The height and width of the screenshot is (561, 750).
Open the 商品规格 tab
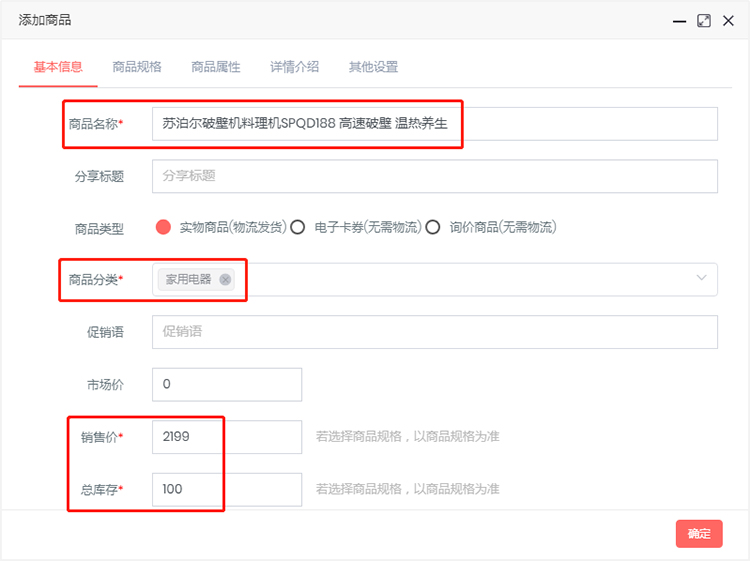(137, 66)
